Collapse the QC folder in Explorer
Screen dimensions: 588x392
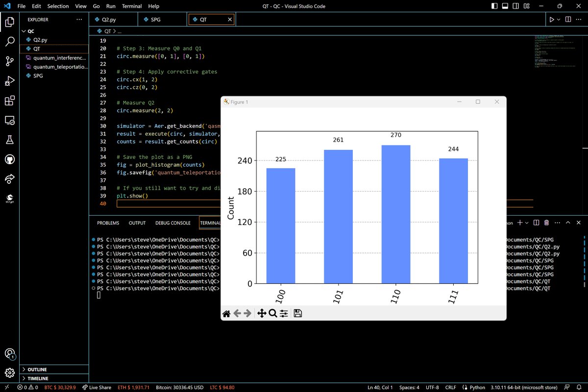30,31
